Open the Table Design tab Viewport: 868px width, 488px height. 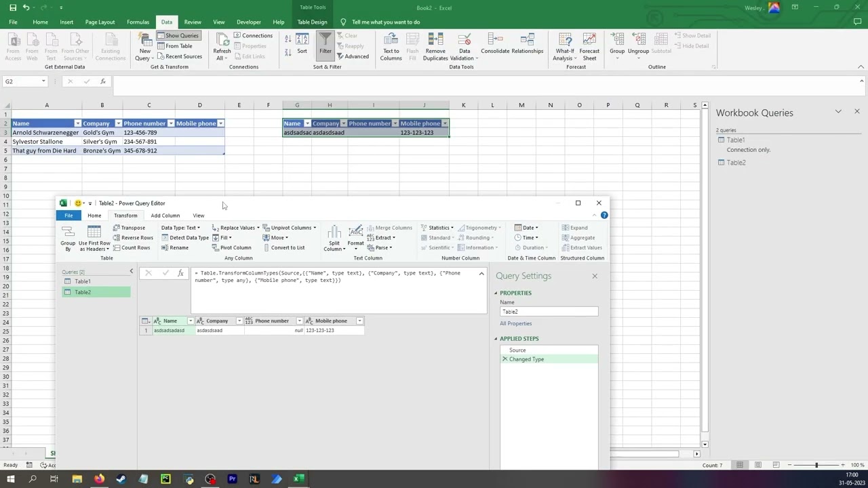(x=312, y=22)
